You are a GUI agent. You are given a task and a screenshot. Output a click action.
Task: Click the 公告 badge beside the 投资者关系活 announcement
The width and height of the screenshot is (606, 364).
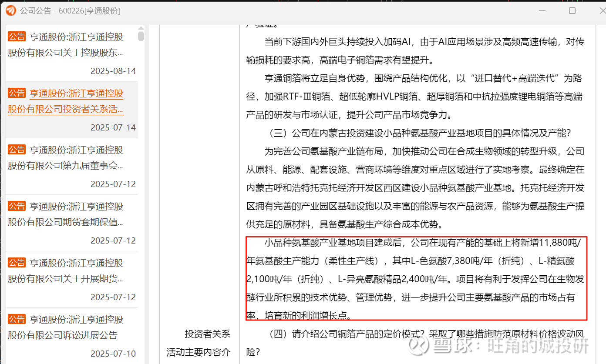pyautogui.click(x=17, y=93)
